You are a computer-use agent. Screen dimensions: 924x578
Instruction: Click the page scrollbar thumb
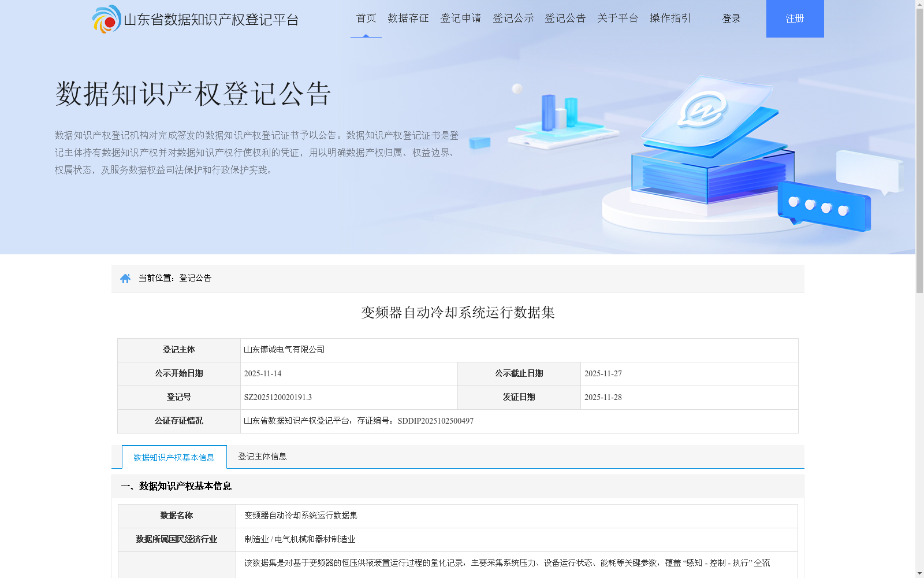(x=919, y=151)
